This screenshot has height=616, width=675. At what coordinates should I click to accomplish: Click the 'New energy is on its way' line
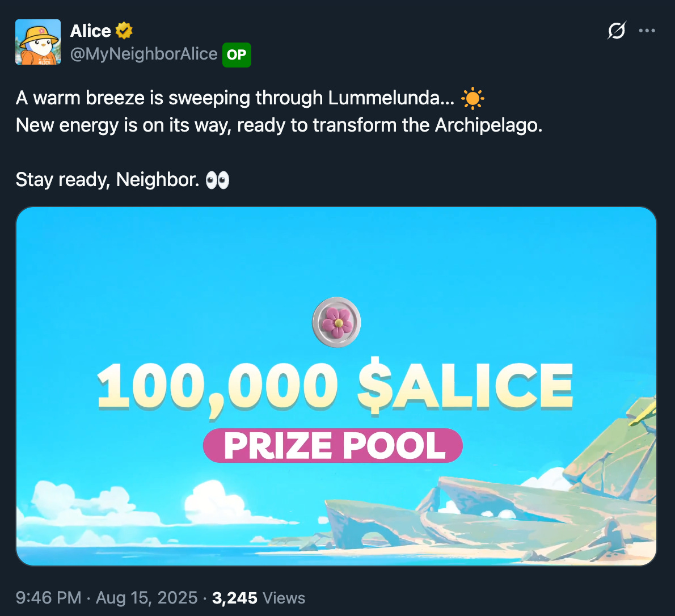pyautogui.click(x=279, y=125)
